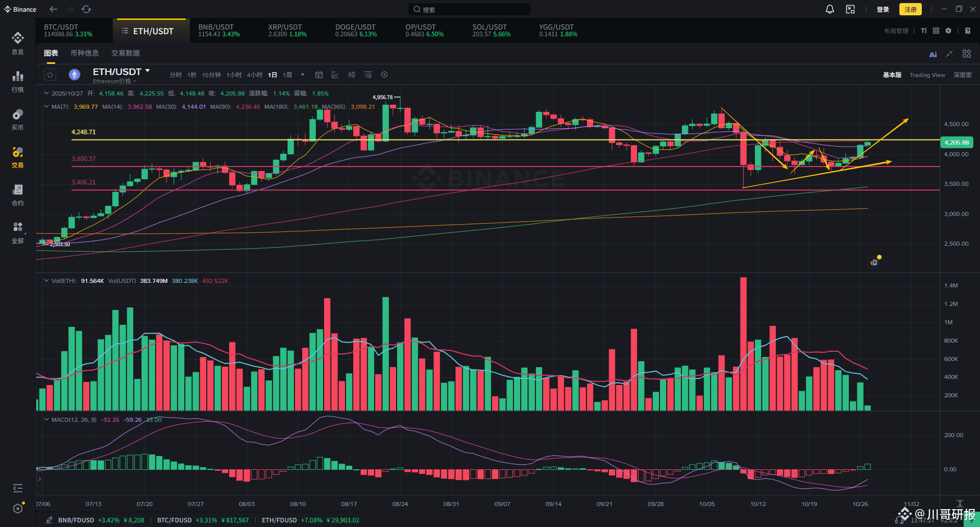Viewport: 980px width, 527px height.
Task: Go forward with the right arrow
Action: (x=70, y=9)
